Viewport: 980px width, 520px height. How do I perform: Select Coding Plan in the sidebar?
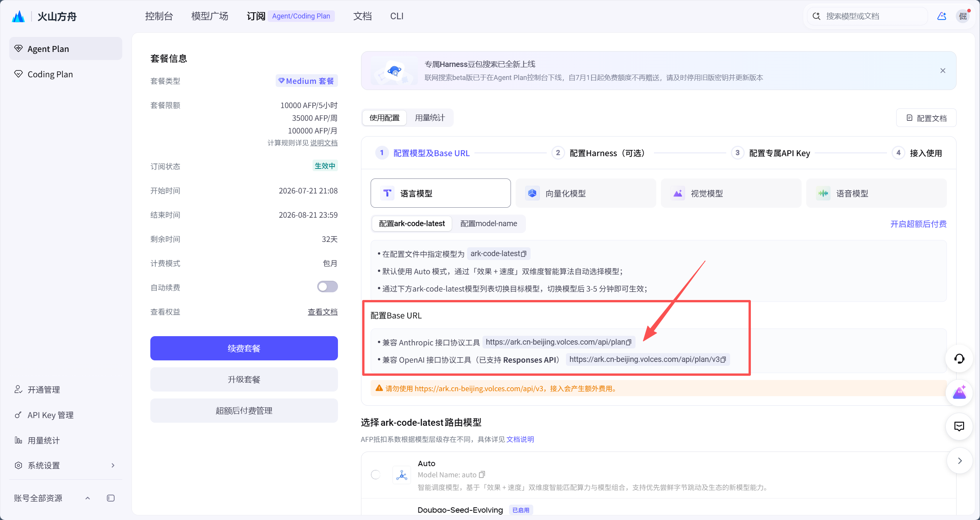[x=66, y=74]
